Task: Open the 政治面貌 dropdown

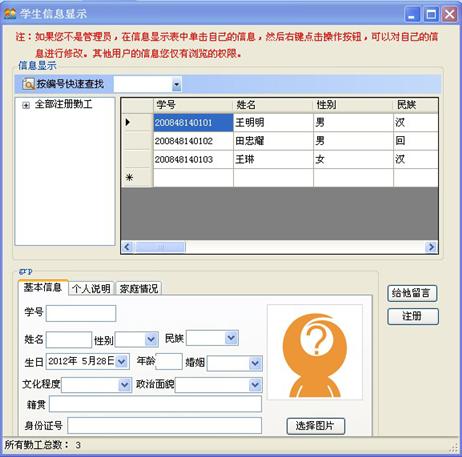Action: click(255, 385)
